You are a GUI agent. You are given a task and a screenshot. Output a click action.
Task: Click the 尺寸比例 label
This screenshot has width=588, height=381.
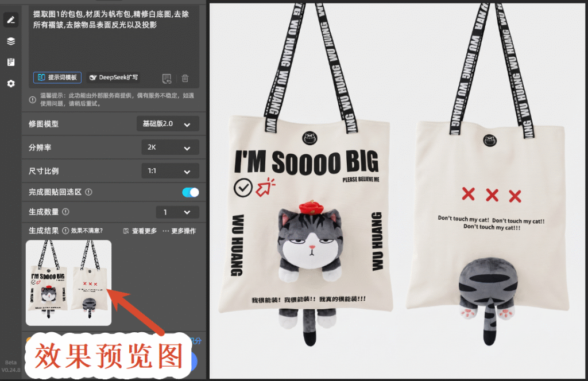[44, 171]
